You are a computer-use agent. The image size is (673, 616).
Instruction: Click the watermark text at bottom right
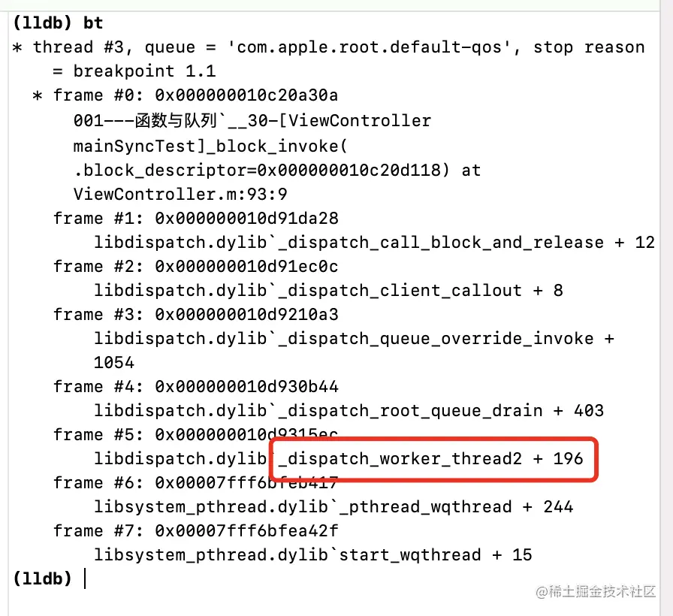pyautogui.click(x=596, y=591)
